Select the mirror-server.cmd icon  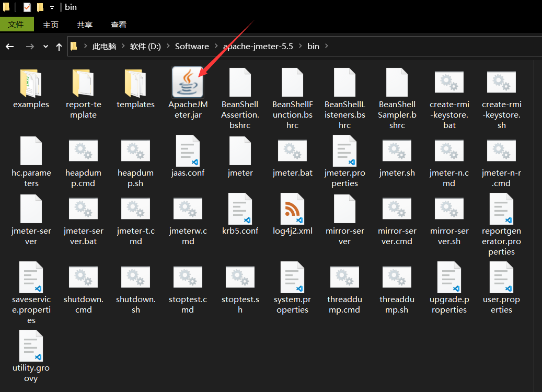pos(397,209)
